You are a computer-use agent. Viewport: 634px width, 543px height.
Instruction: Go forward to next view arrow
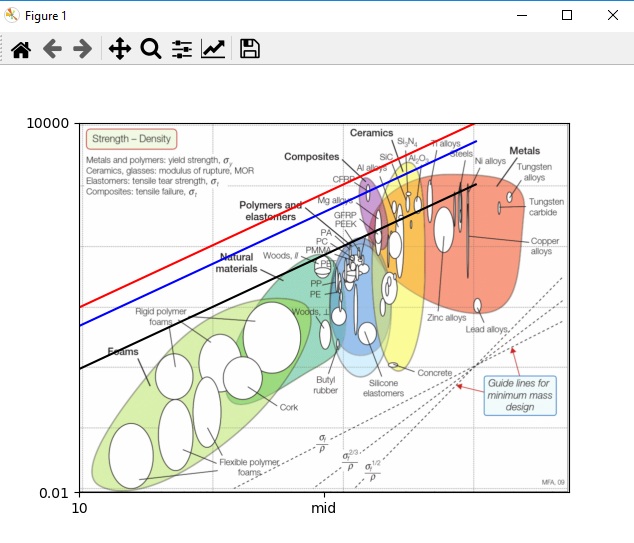pos(83,49)
